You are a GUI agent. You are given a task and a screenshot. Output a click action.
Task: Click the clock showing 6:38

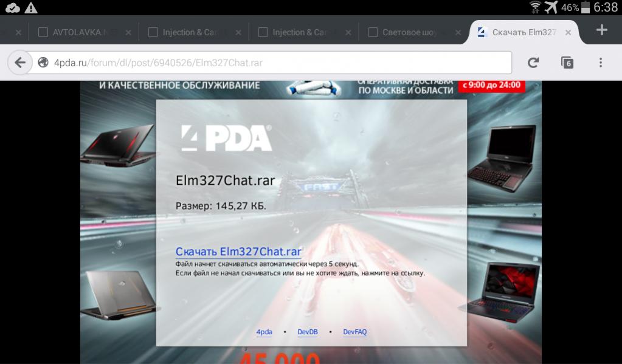tap(606, 7)
